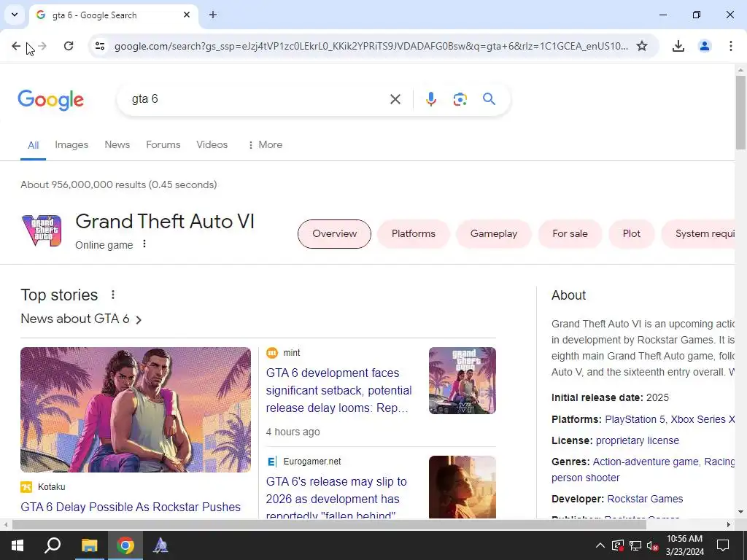Open PlayStation 5 platform link
The image size is (747, 560).
pyautogui.click(x=635, y=419)
